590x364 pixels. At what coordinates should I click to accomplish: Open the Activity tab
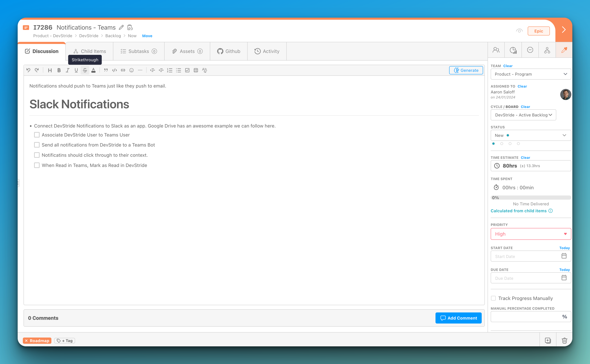pos(267,51)
